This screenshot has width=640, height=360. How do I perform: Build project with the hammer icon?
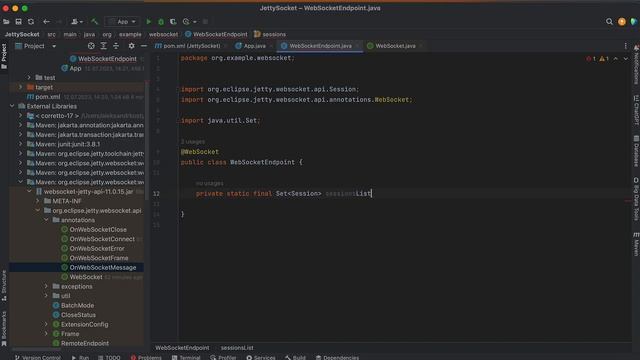click(x=95, y=22)
